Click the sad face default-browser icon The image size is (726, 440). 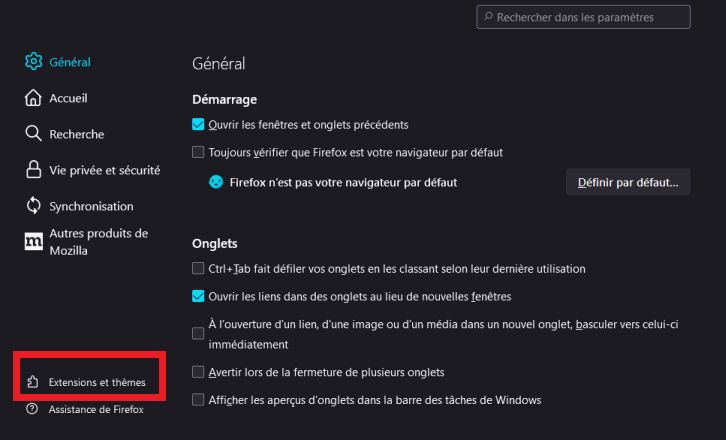216,182
